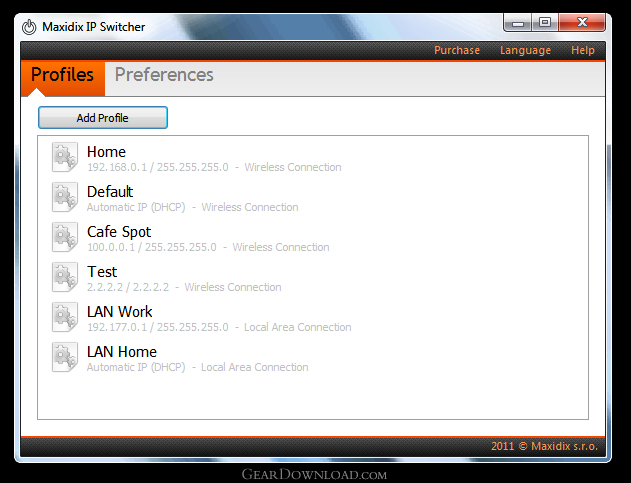Click the Add Profile button
Viewport: 631px width, 483px height.
[x=103, y=118]
